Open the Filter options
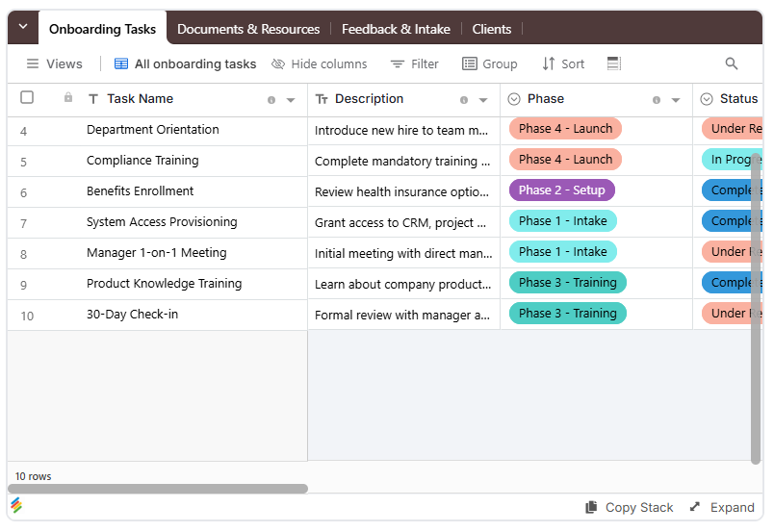The image size is (774, 532). pos(415,63)
